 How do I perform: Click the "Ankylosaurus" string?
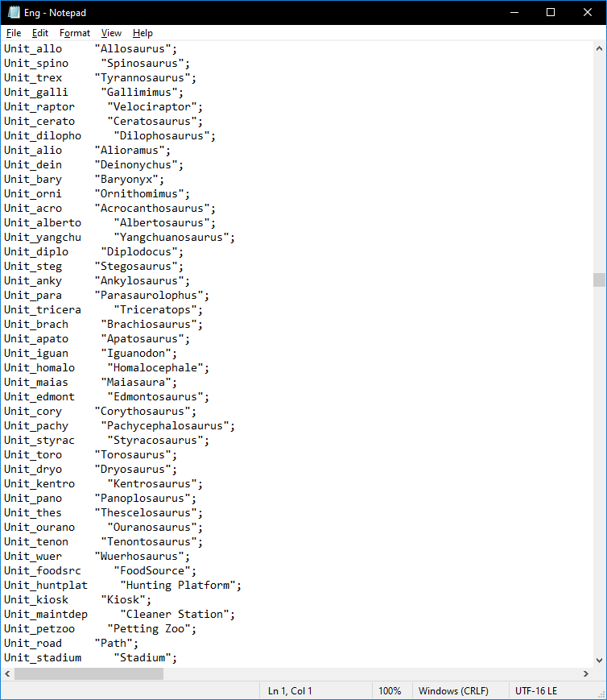pos(142,281)
